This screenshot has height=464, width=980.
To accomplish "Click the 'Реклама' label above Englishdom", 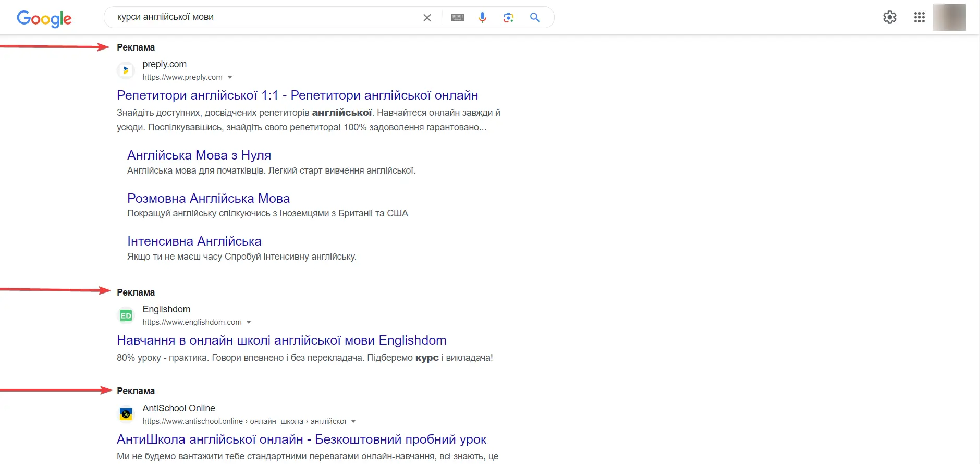I will (x=136, y=292).
